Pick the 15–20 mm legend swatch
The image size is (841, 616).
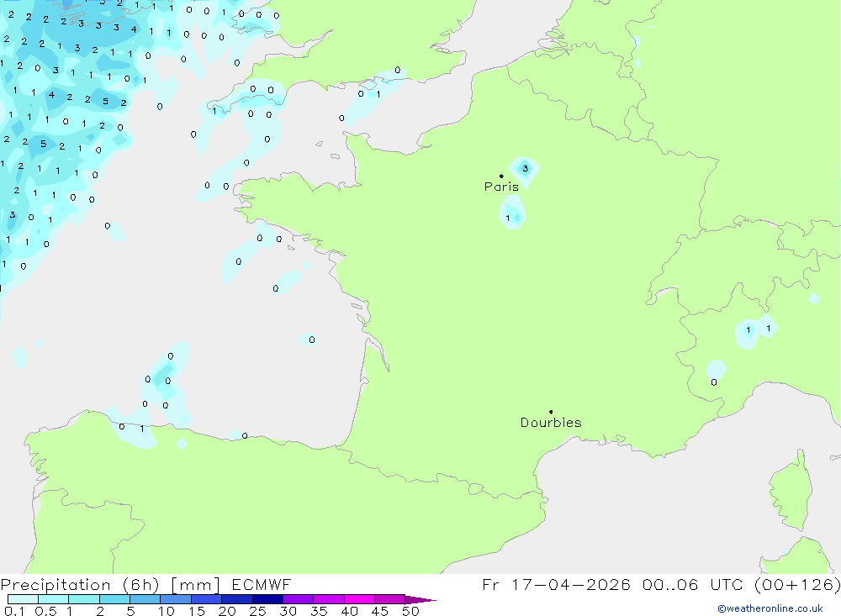coord(206,599)
